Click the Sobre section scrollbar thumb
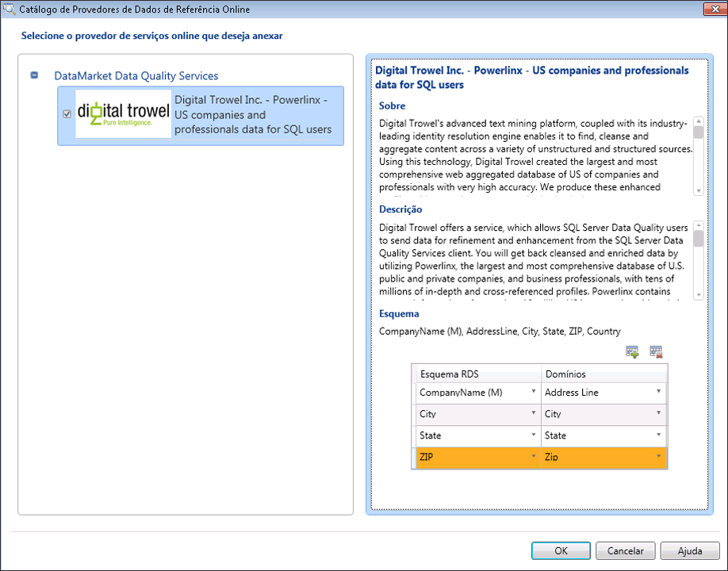The height and width of the screenshot is (571, 728). click(699, 132)
